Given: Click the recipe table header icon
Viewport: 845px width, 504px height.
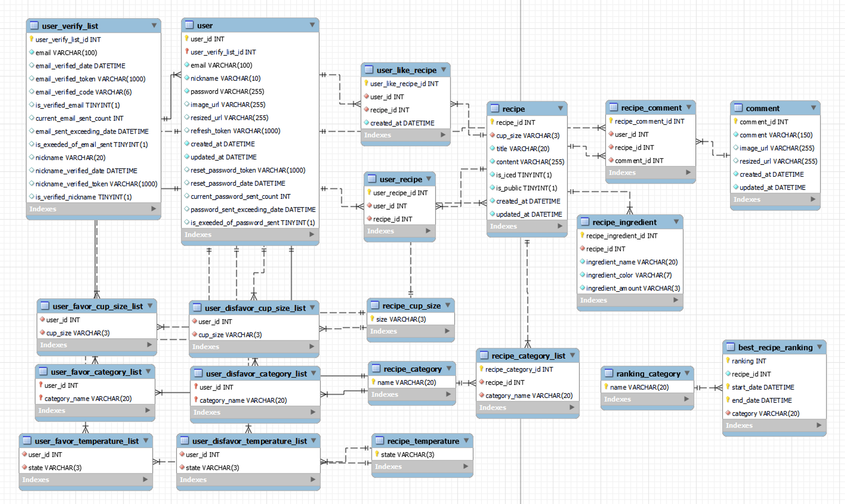Looking at the screenshot, I should pyautogui.click(x=495, y=108).
